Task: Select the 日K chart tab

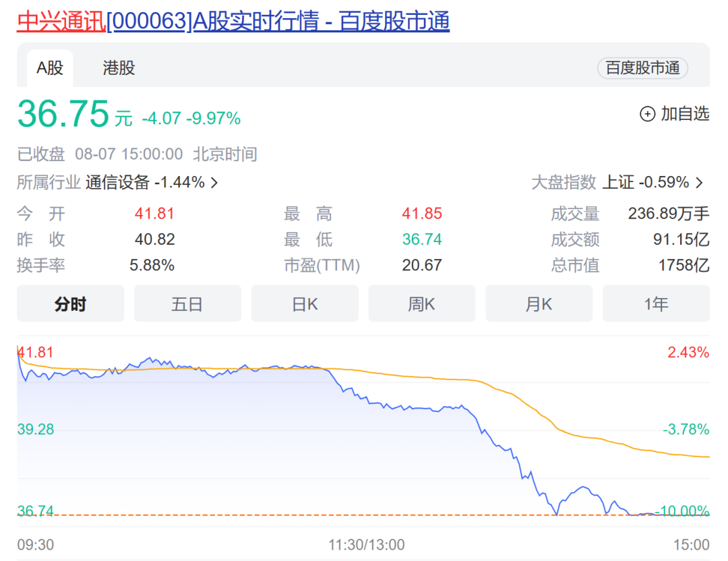Action: 305,303
